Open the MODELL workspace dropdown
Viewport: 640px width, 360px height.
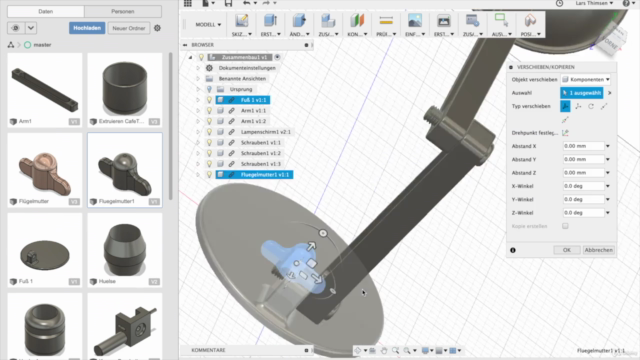[x=208, y=24]
